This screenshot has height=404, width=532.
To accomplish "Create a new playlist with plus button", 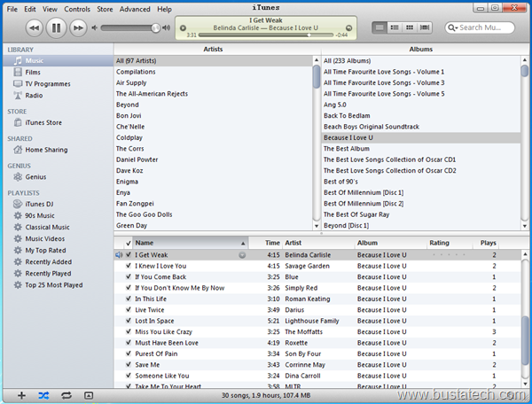I will click(x=21, y=395).
